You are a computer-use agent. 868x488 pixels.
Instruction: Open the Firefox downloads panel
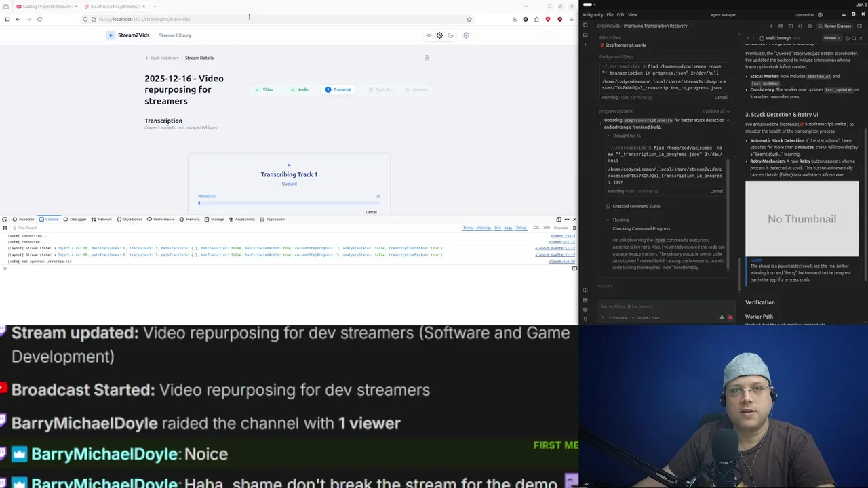(x=515, y=19)
